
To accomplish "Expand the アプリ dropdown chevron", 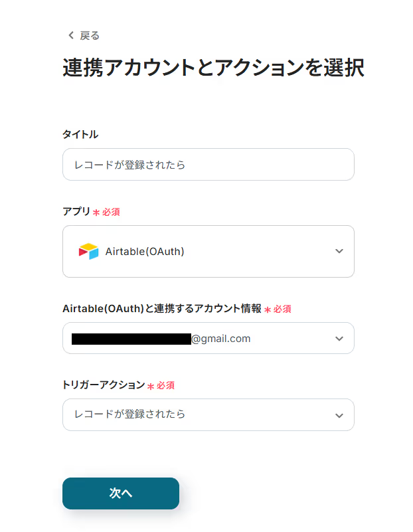I will coord(339,251).
